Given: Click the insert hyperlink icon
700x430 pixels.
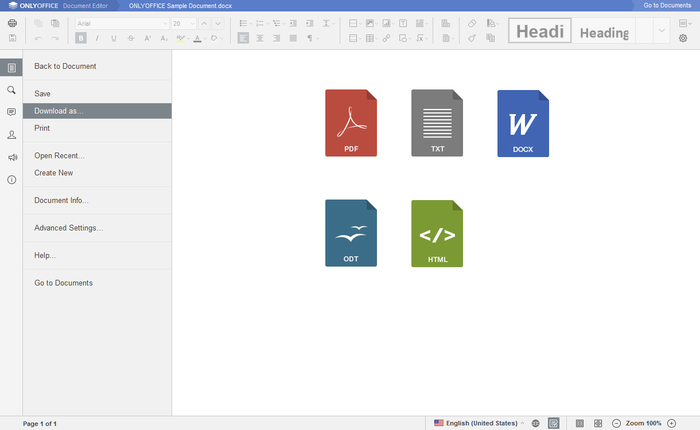Looking at the screenshot, I should pos(387,38).
